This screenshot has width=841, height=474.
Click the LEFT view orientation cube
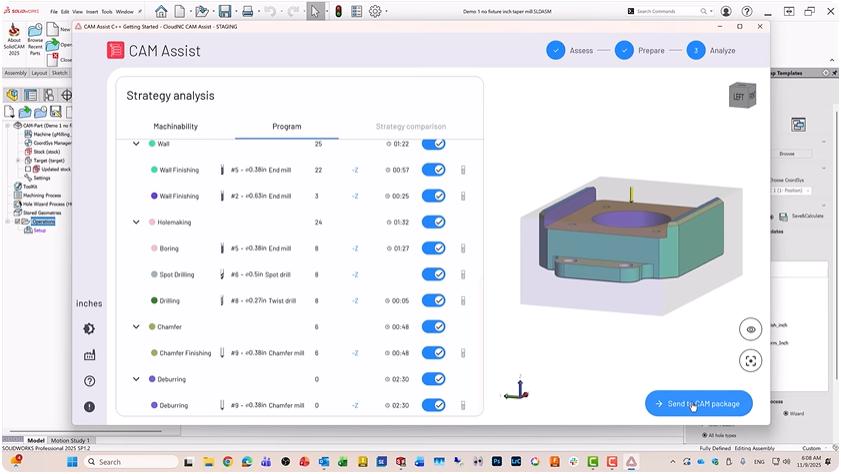click(x=742, y=95)
